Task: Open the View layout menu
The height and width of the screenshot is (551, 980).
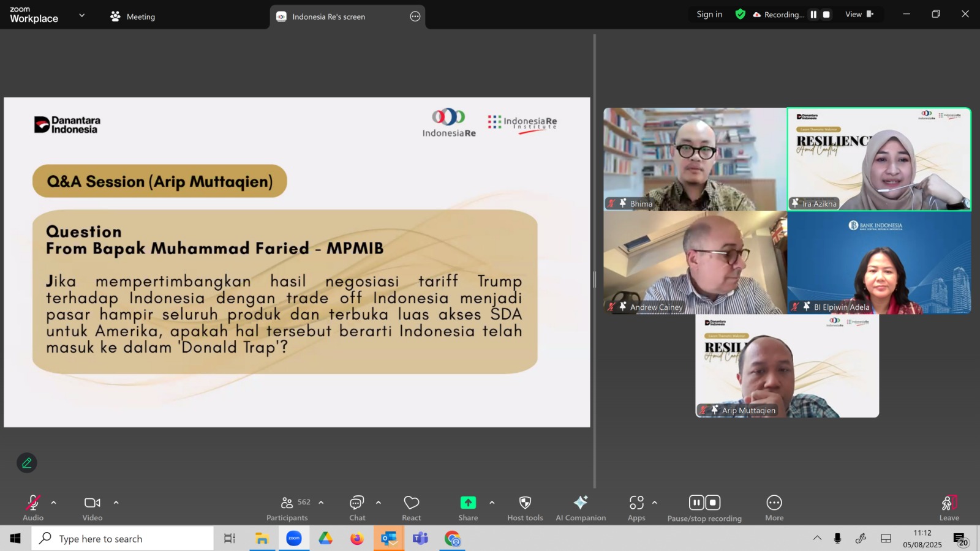Action: click(859, 14)
